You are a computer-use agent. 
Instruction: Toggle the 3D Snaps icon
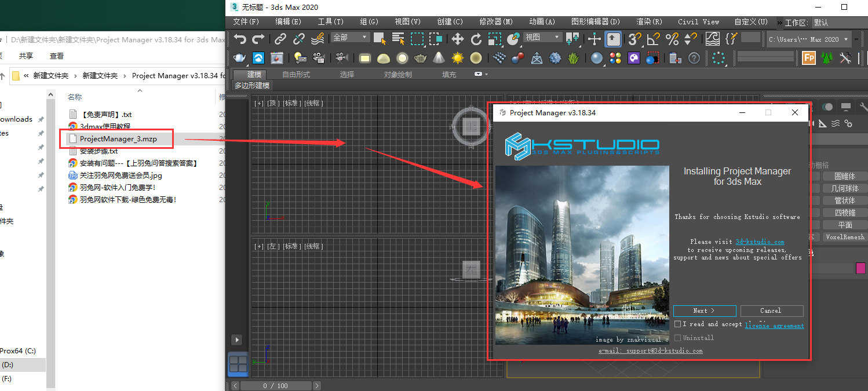pos(635,39)
